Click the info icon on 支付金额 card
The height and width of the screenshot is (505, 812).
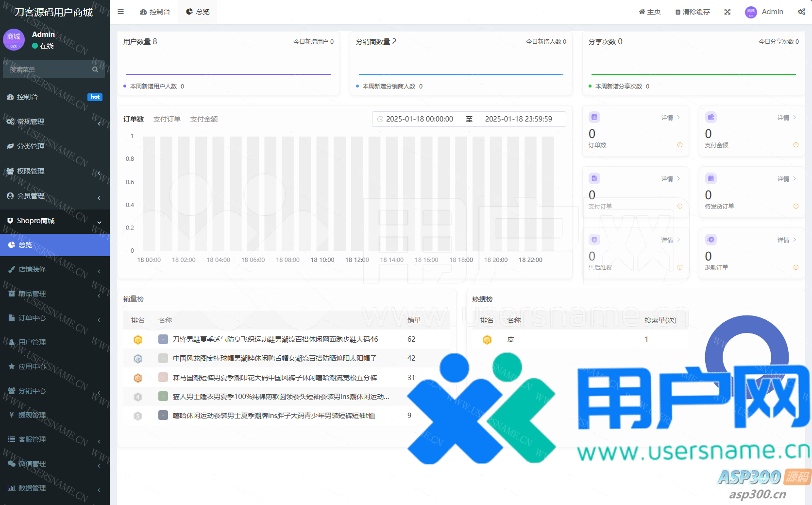click(x=795, y=145)
